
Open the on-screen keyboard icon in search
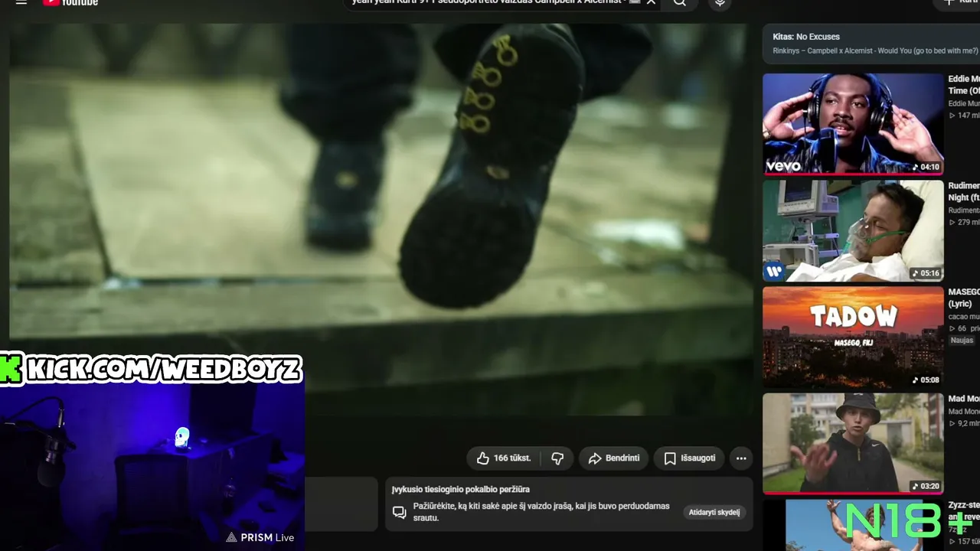(x=634, y=2)
